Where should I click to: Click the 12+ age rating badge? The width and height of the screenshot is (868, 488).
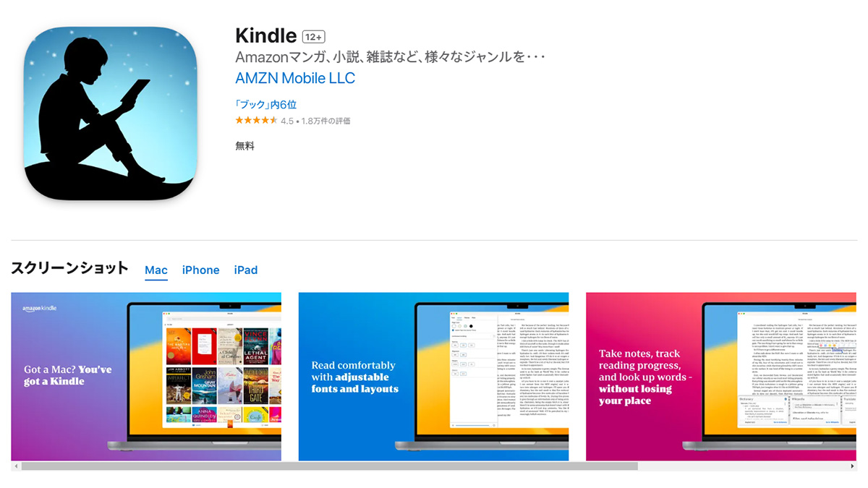pyautogui.click(x=313, y=36)
